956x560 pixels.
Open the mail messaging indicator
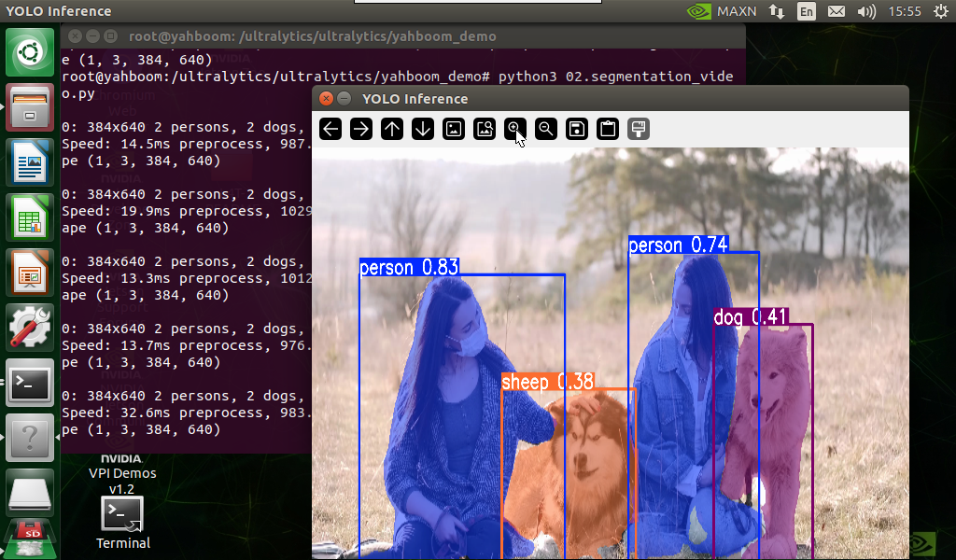[x=836, y=11]
